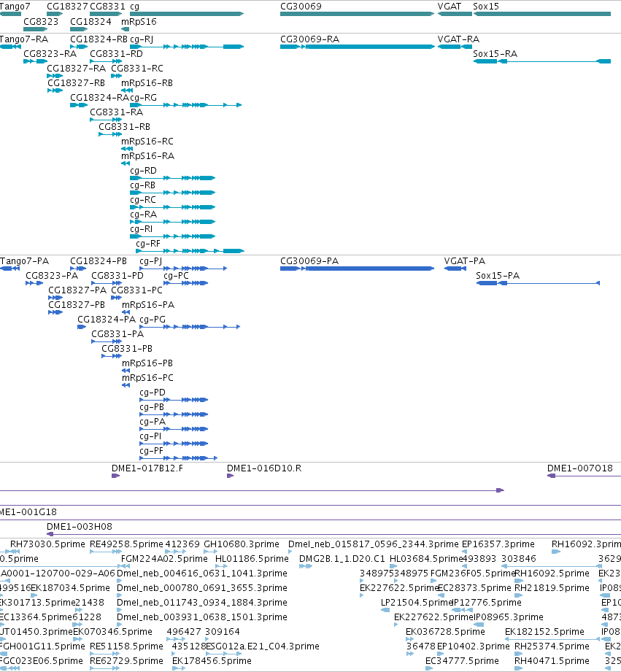The width and height of the screenshot is (621, 672).
Task: Select the FGM224A02.5prime EST label
Action: point(164,559)
